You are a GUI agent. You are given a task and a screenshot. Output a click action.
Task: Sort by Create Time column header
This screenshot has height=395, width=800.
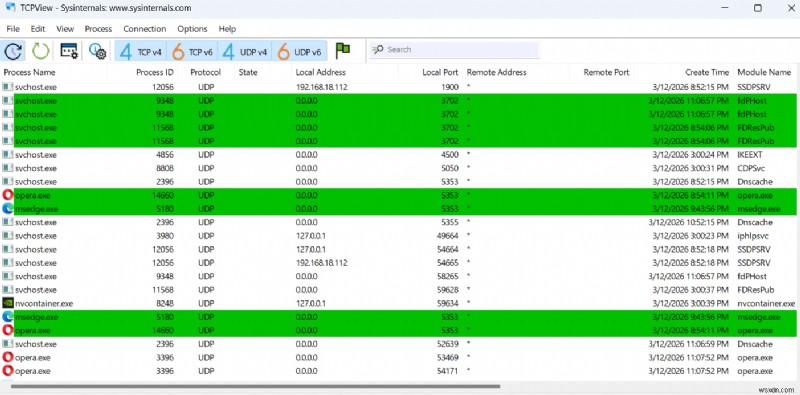pos(707,72)
